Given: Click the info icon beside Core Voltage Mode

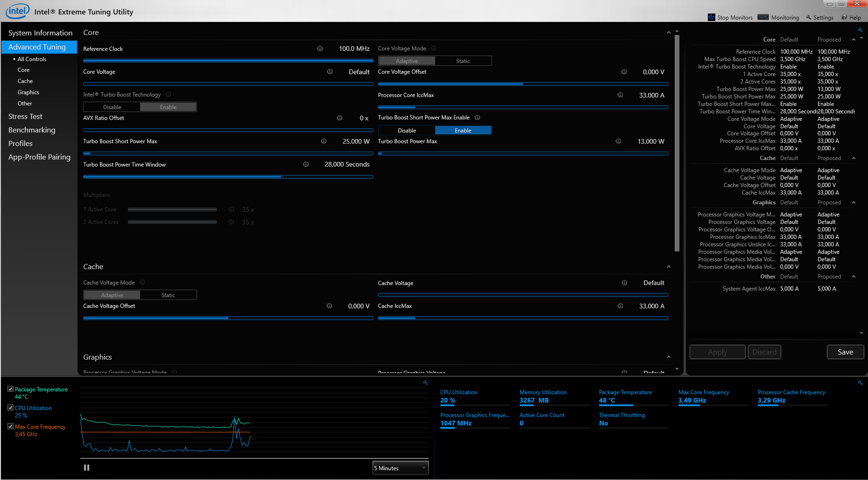Looking at the screenshot, I should point(434,48).
